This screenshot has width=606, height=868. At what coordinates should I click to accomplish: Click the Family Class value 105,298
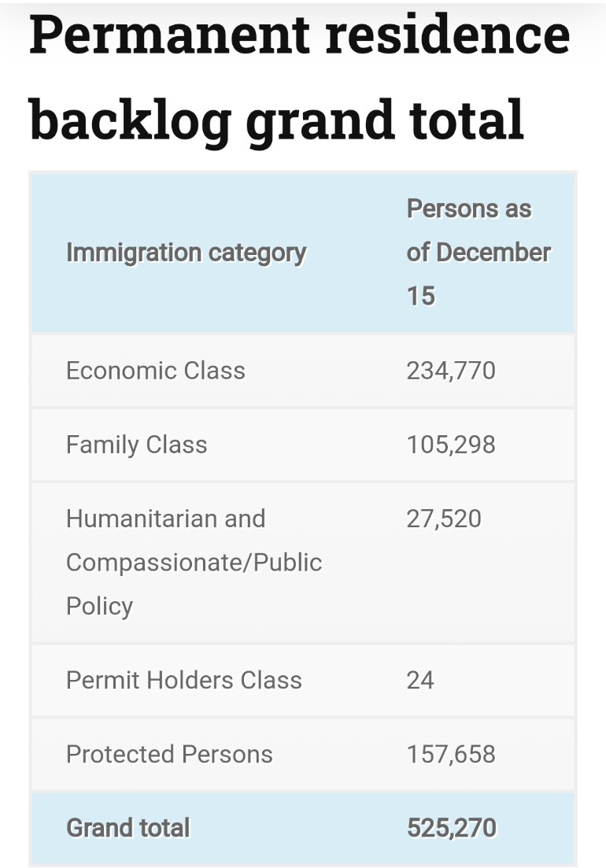click(x=451, y=445)
